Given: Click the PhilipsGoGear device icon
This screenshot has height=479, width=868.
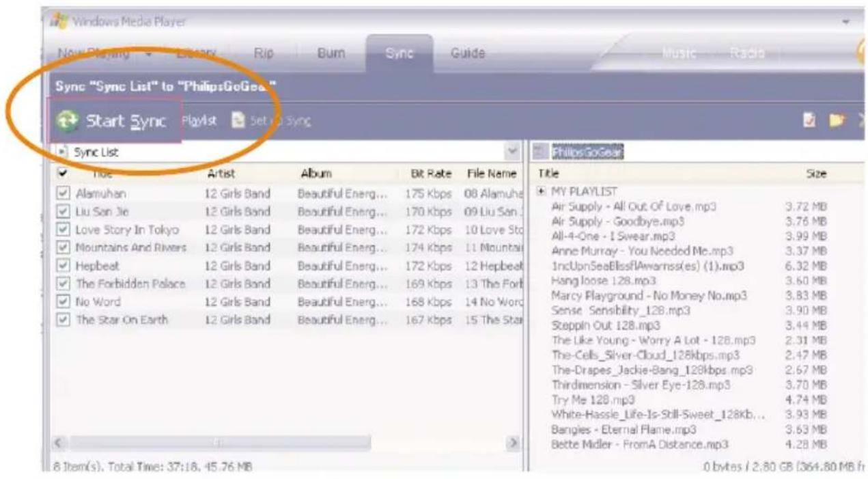Looking at the screenshot, I should tap(540, 152).
